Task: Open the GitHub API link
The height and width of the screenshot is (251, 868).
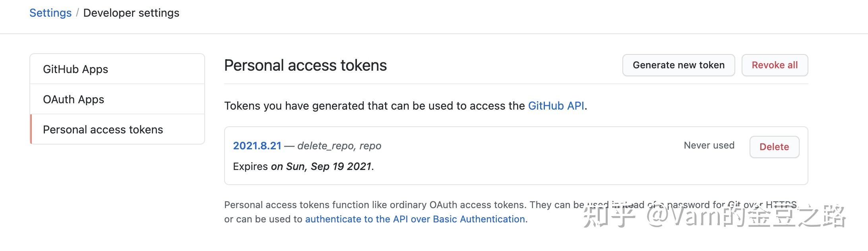Action: [556, 106]
